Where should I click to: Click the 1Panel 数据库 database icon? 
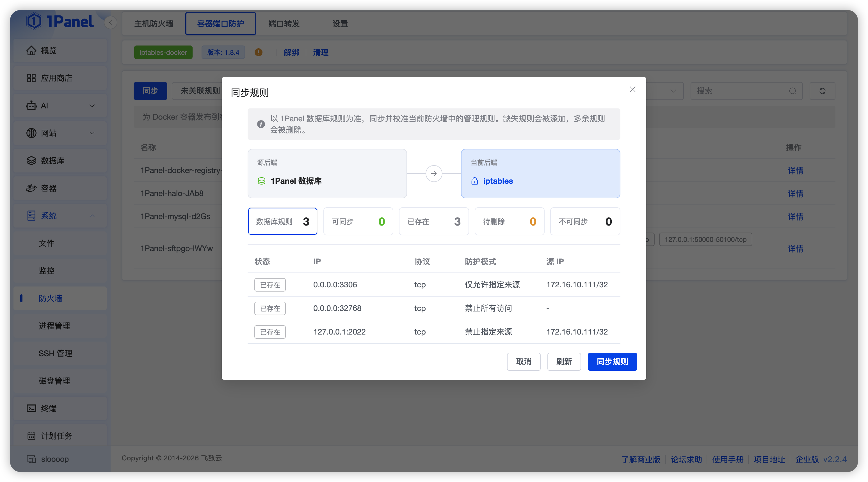coord(261,181)
